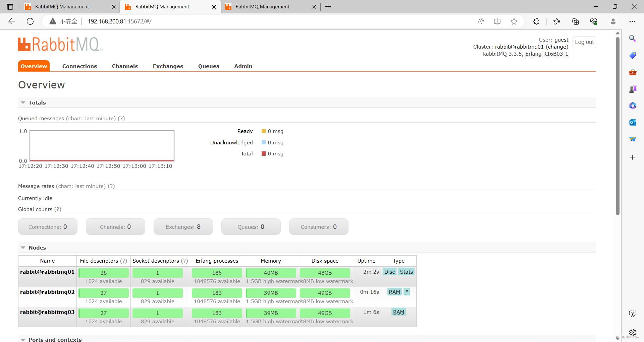The width and height of the screenshot is (644, 342).
Task: Click yellow Ready legend swatch
Action: (x=264, y=131)
